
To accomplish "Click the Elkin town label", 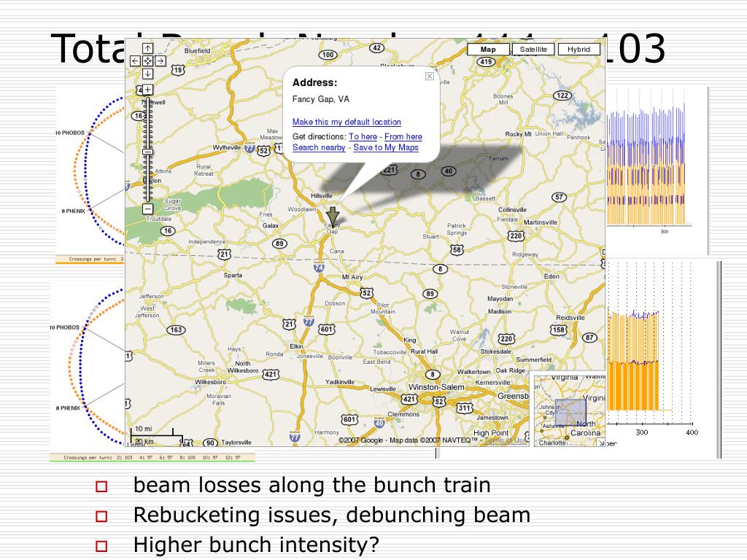I will (296, 346).
